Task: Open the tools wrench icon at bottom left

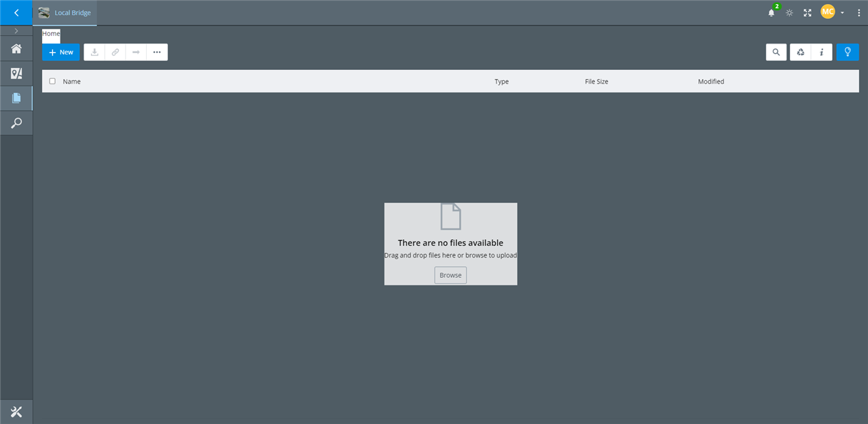Action: point(16,411)
